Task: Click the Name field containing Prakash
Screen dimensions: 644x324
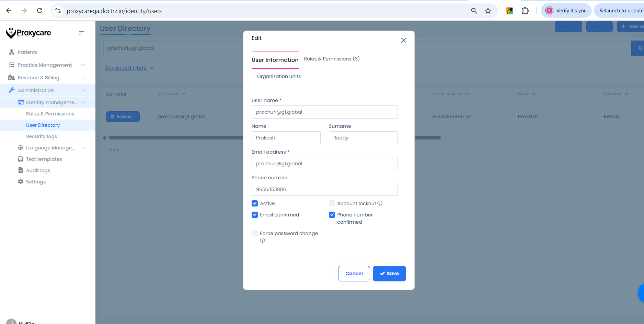Action: tap(286, 138)
